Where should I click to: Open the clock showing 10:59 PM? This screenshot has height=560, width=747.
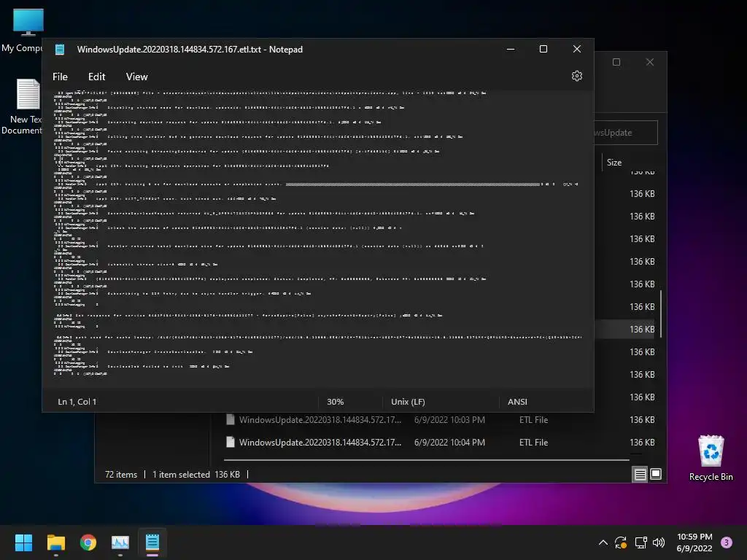tap(694, 542)
